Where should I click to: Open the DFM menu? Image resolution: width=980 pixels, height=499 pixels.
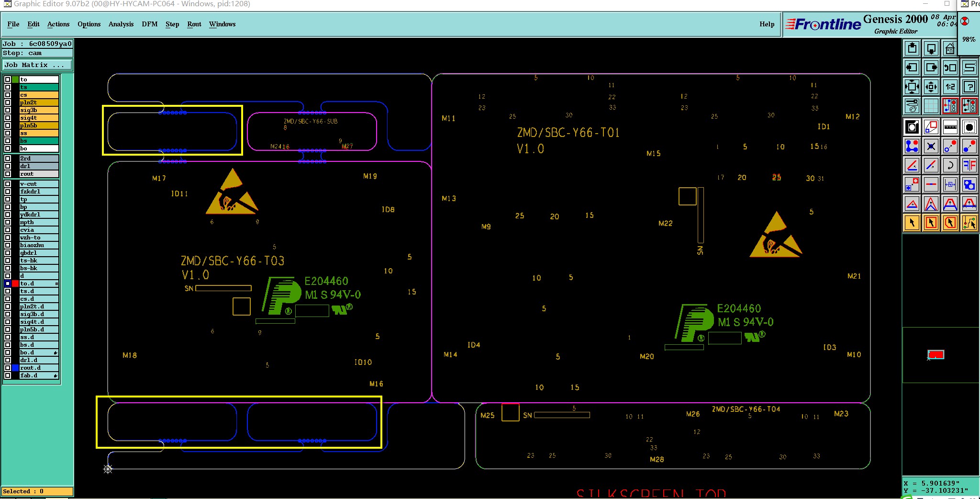tap(150, 24)
